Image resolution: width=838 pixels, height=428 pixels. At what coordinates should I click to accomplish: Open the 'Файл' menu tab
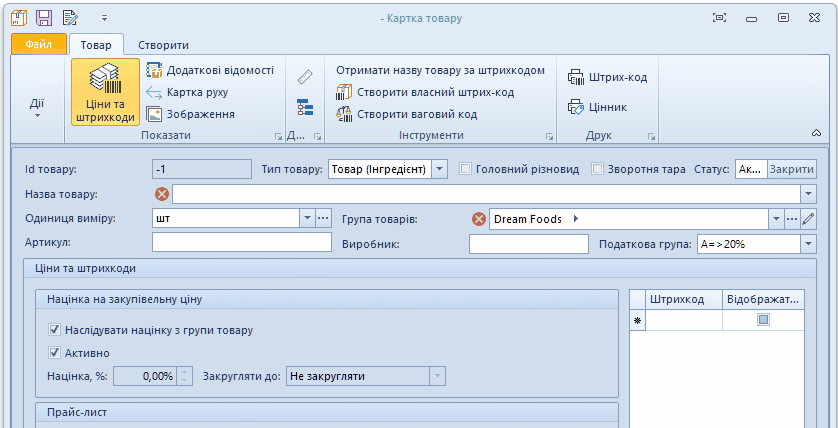(39, 44)
